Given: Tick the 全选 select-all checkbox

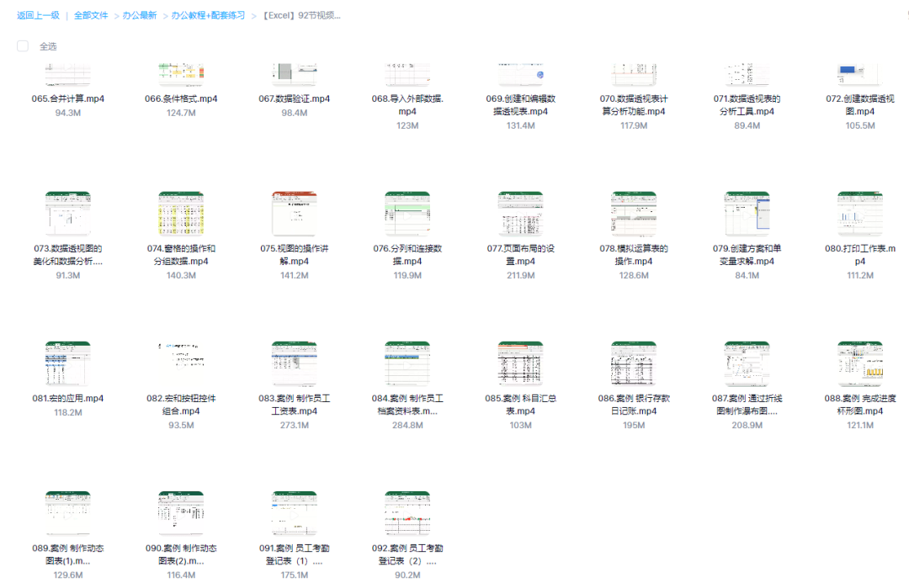Looking at the screenshot, I should pos(23,46).
